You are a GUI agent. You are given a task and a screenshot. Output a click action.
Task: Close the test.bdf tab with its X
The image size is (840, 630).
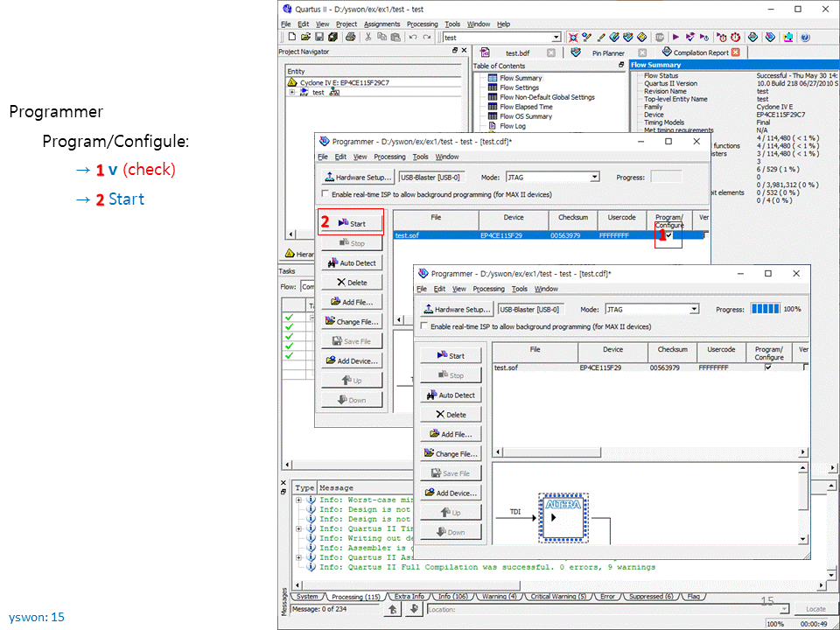coord(551,52)
